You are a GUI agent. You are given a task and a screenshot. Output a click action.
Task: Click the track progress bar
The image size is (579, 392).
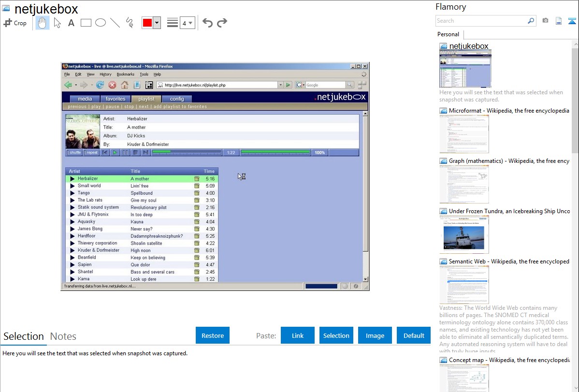click(x=187, y=153)
